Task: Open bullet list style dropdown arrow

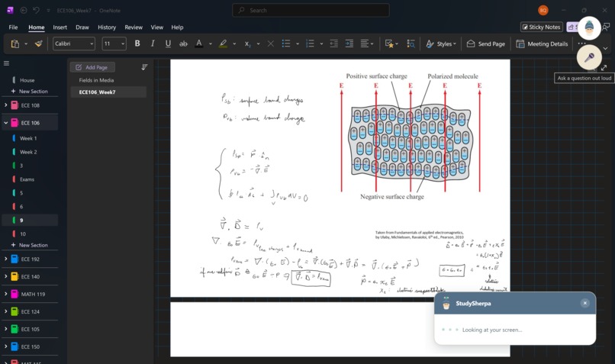Action: pyautogui.click(x=298, y=44)
